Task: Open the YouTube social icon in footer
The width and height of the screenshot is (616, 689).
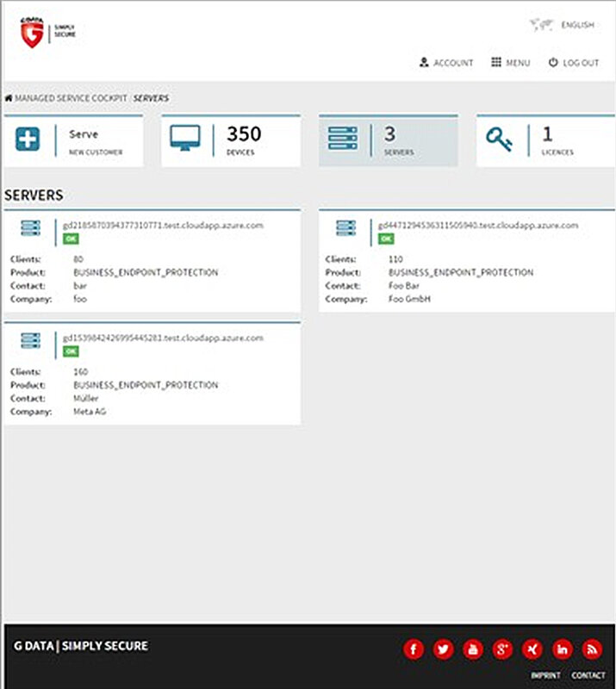Action: pyautogui.click(x=473, y=649)
